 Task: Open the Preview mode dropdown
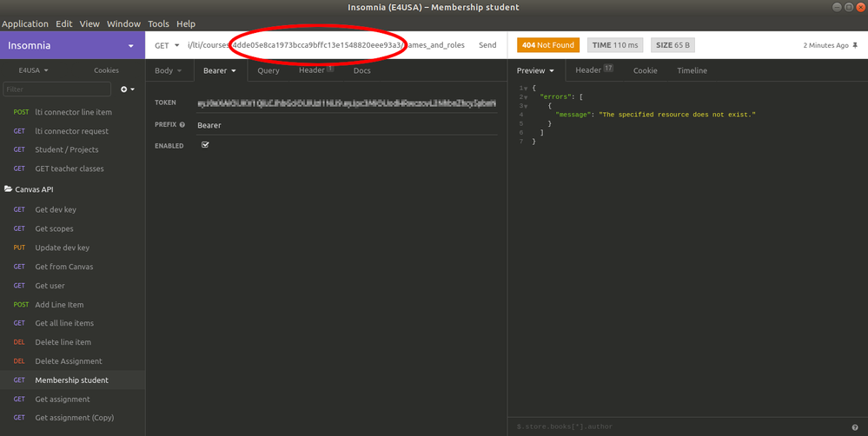535,71
